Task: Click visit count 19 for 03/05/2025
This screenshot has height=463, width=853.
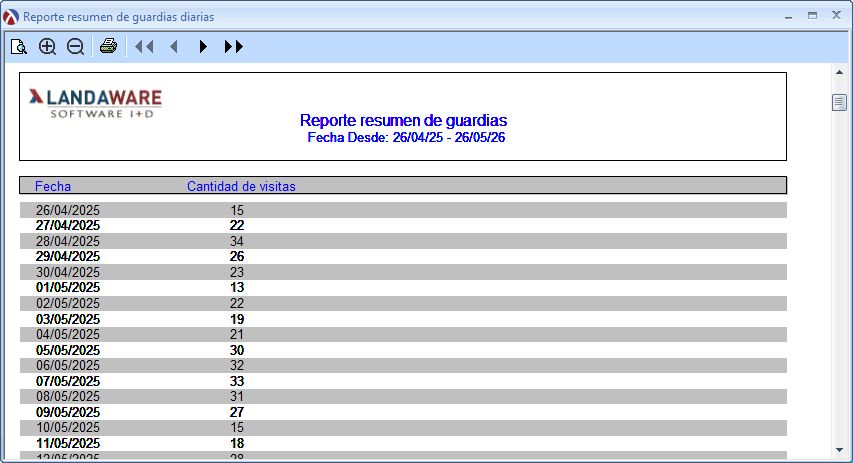Action: 237,319
